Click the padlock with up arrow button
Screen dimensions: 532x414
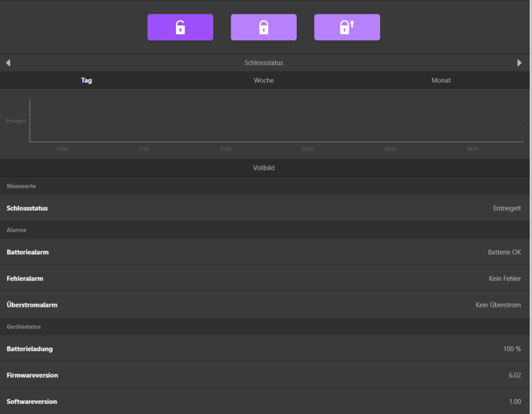(x=347, y=27)
